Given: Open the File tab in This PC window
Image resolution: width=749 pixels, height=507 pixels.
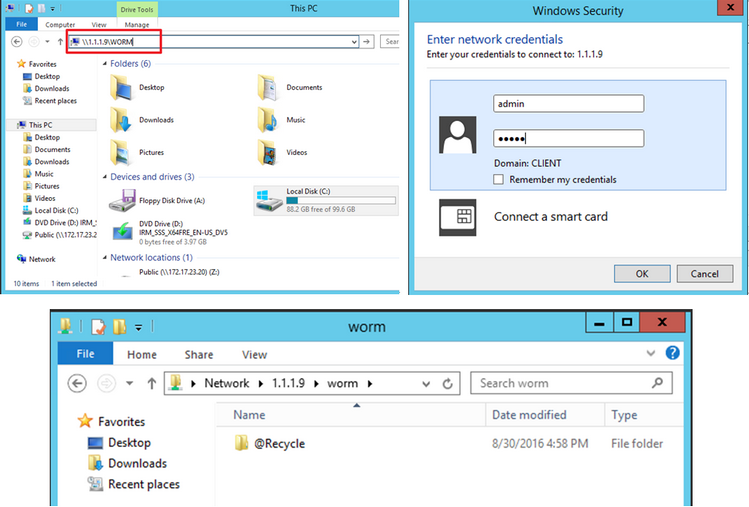Looking at the screenshot, I should [x=21, y=24].
